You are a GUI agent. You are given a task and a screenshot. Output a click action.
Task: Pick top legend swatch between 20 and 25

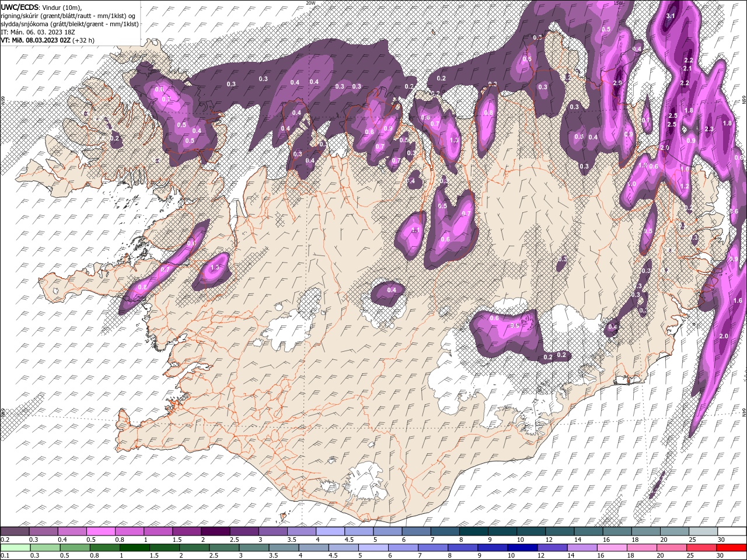point(674,531)
